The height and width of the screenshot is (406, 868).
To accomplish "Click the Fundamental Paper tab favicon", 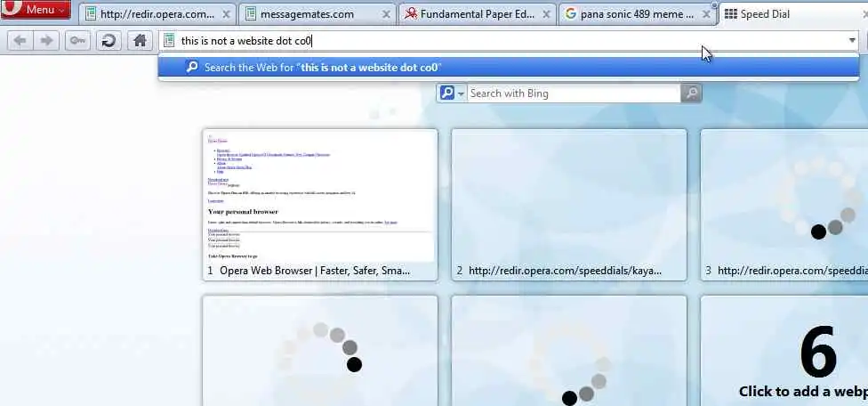I will coord(411,14).
